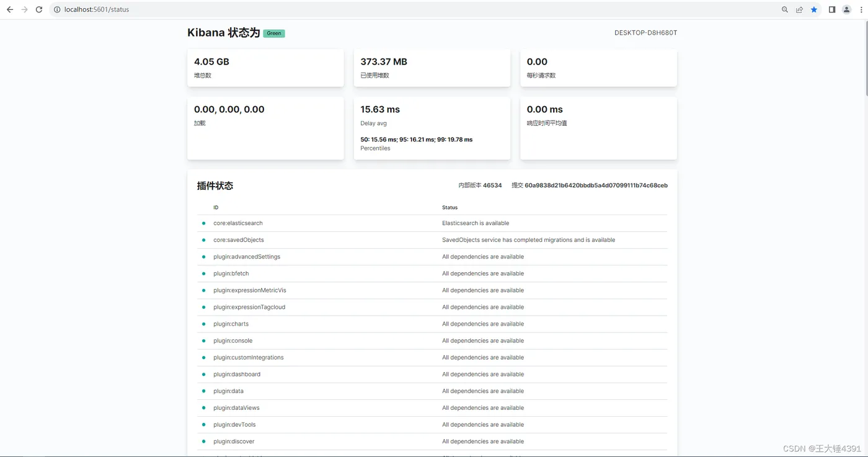Click the 373.37 MB heap used value
Viewport: 868px width, 457px height.
tap(384, 61)
